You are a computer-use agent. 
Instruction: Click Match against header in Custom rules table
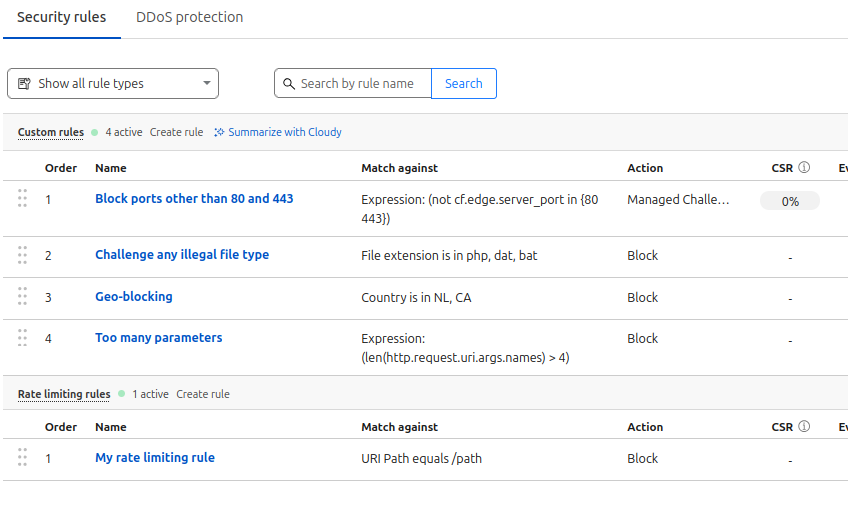point(399,168)
